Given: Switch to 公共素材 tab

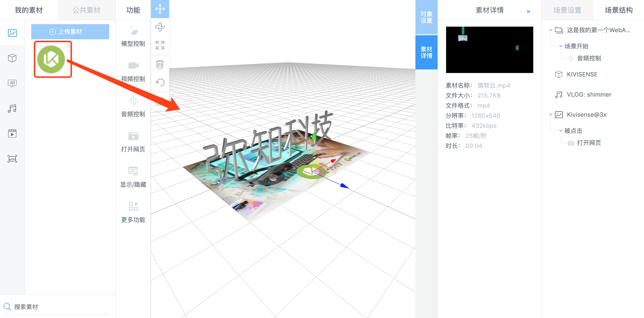Looking at the screenshot, I should point(86,10).
